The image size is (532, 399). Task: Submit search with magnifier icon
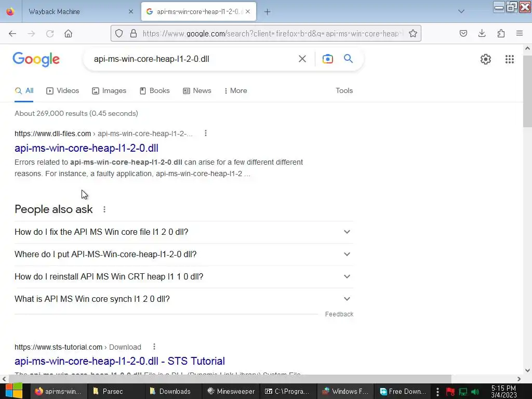pyautogui.click(x=349, y=59)
